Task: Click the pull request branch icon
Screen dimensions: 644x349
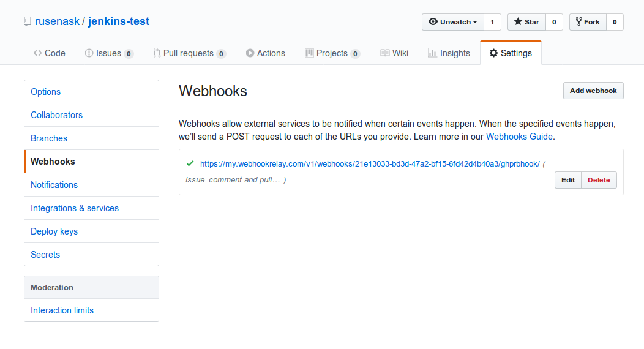Action: tap(157, 53)
